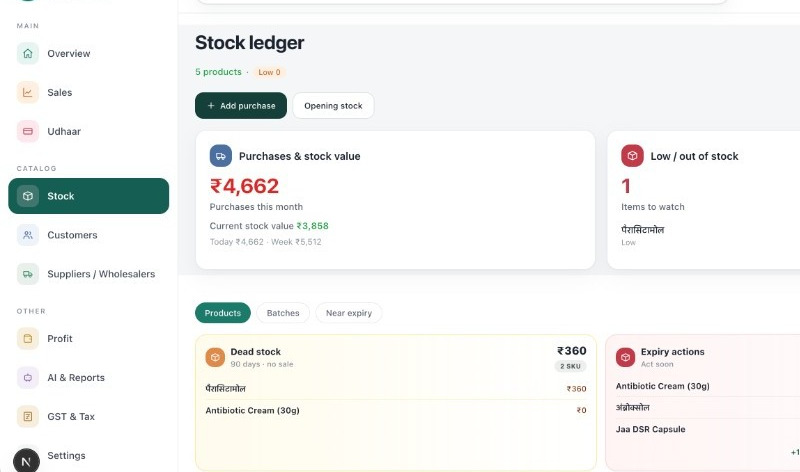Click the red Expiry actions box icon
The height and width of the screenshot is (472, 800).
pyautogui.click(x=625, y=357)
